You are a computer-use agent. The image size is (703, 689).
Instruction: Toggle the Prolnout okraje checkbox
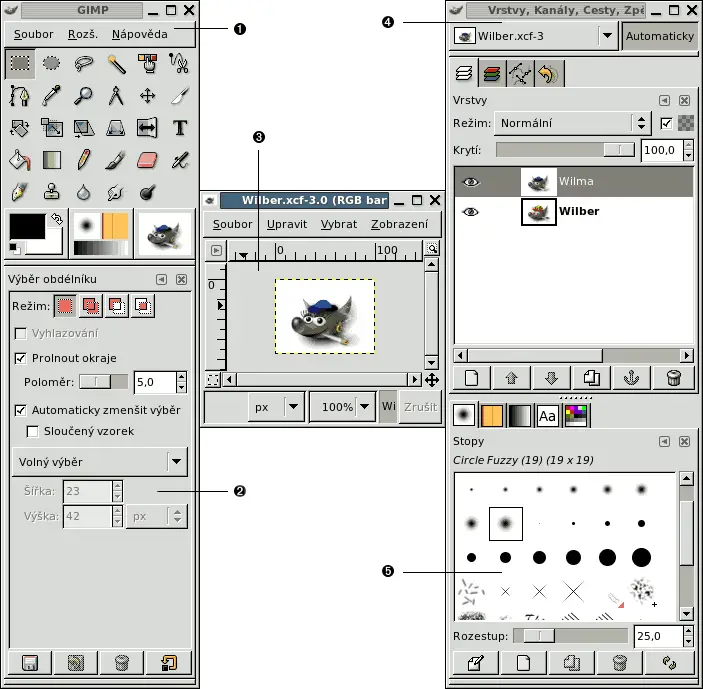[x=22, y=358]
